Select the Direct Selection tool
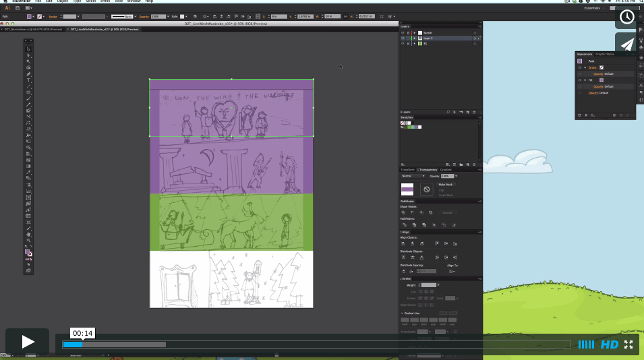644x360 pixels. click(x=28, y=55)
